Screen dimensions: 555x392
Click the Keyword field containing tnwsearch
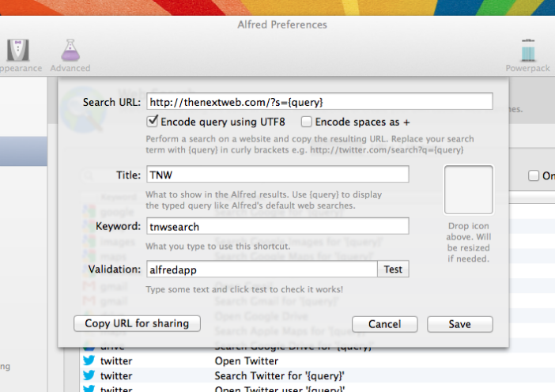(x=277, y=226)
